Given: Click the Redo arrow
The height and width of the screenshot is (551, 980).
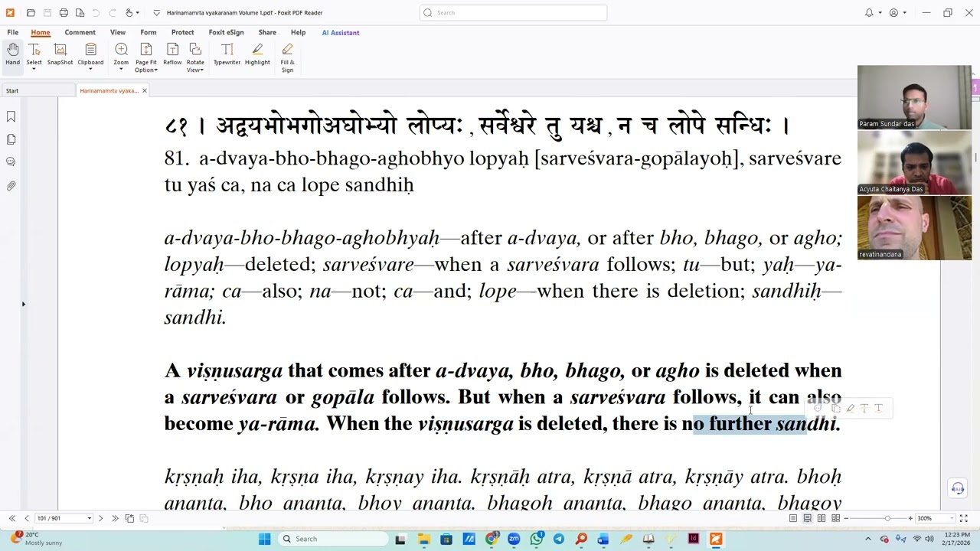Looking at the screenshot, I should (x=112, y=13).
